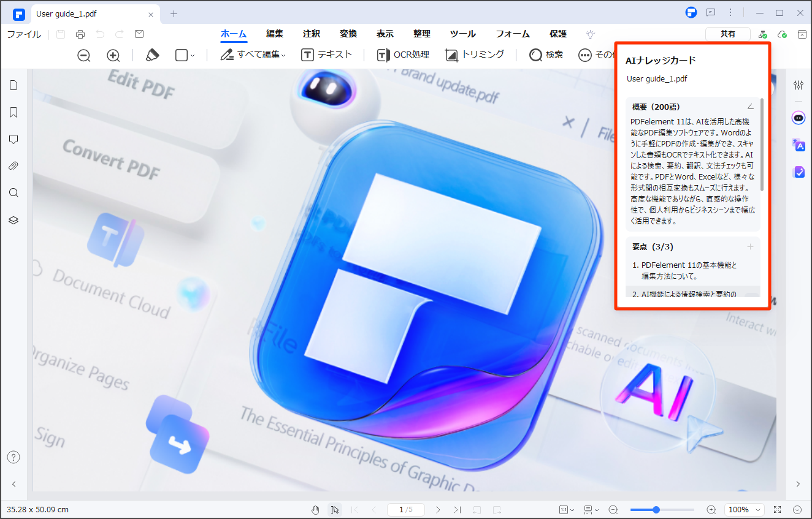Open the AI translate icon
Screen dimensions: 812x519
(x=798, y=145)
